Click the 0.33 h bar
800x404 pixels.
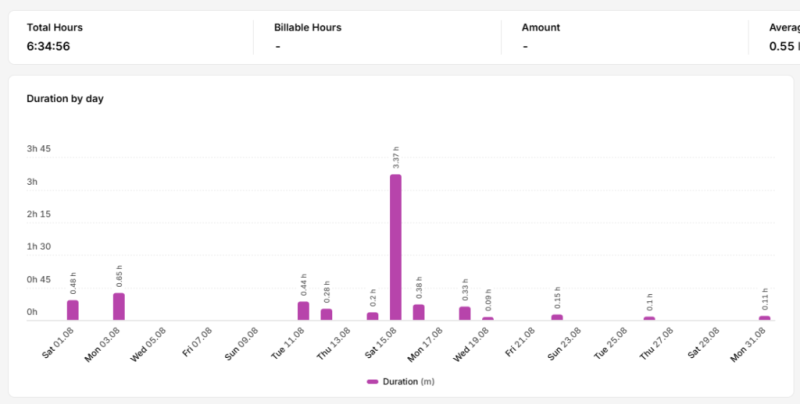465,313
